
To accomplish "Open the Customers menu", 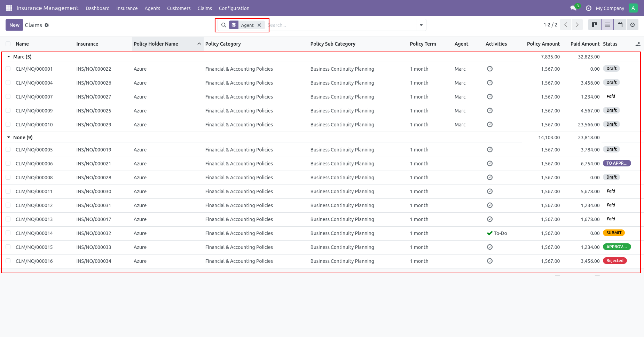I will point(179,8).
